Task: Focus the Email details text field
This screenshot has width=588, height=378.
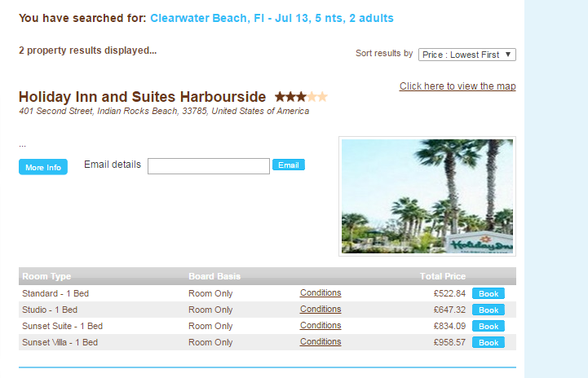Action: (x=208, y=166)
